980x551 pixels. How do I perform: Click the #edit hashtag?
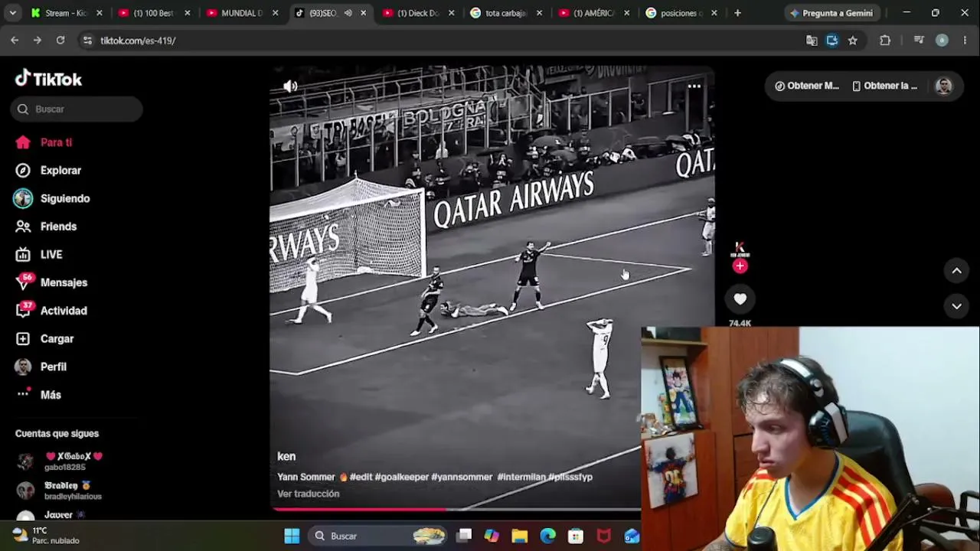click(x=361, y=477)
